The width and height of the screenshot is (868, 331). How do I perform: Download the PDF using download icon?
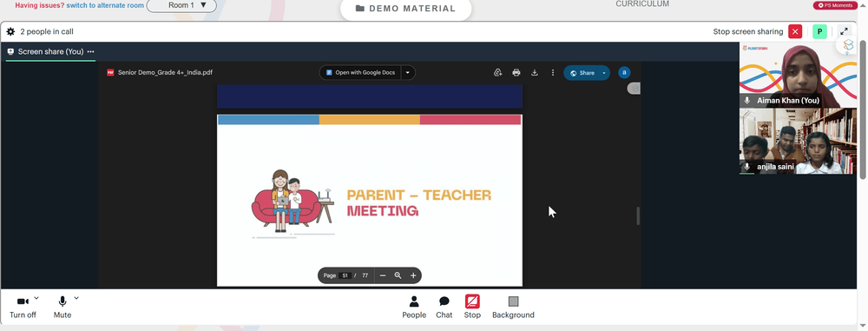click(535, 73)
